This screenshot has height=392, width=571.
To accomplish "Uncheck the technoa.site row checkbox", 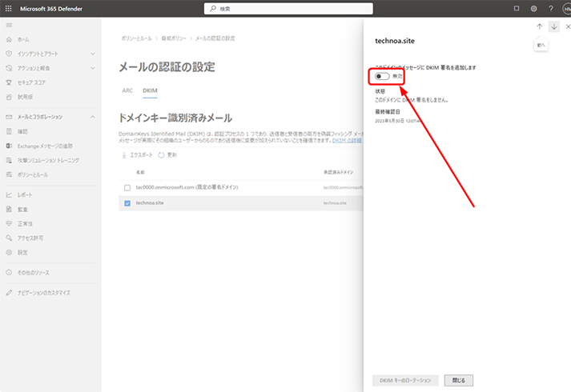I will [x=127, y=203].
